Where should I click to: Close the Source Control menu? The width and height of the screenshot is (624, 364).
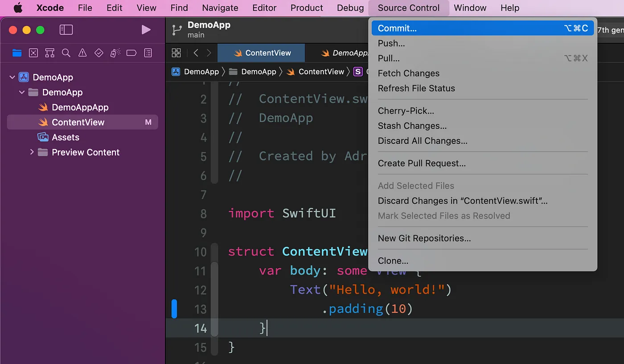pos(409,8)
